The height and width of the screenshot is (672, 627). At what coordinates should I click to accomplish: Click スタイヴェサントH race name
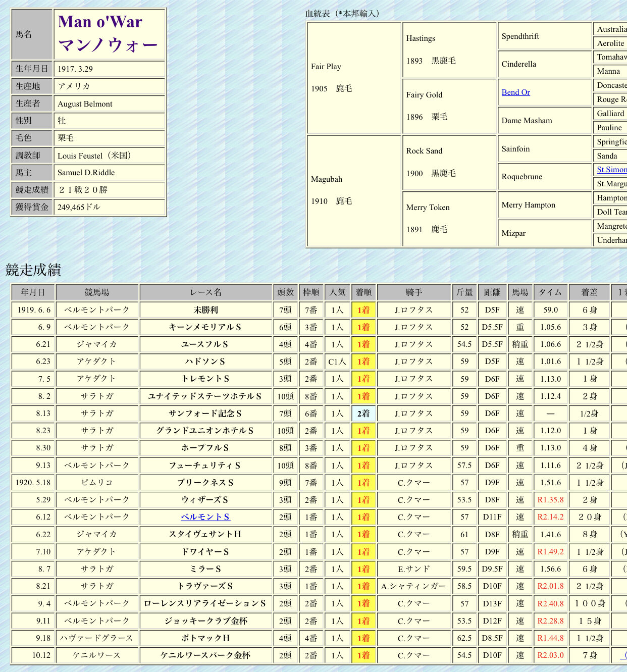click(205, 534)
